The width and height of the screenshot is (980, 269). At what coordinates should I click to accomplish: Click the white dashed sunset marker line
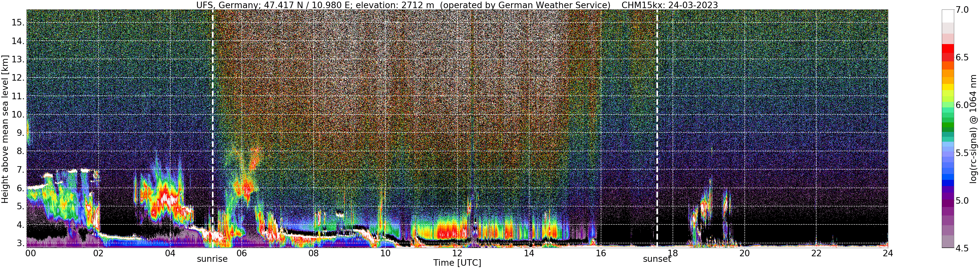pos(657,129)
